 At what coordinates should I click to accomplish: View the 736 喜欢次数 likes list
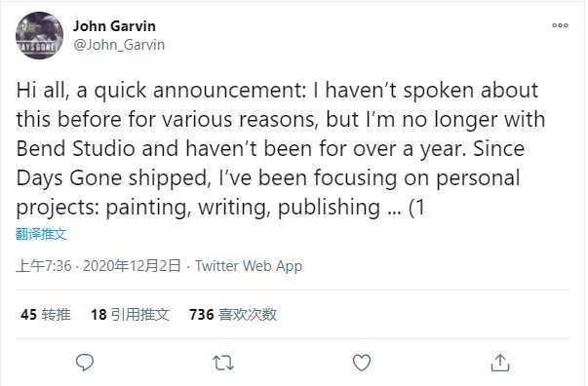point(233,315)
